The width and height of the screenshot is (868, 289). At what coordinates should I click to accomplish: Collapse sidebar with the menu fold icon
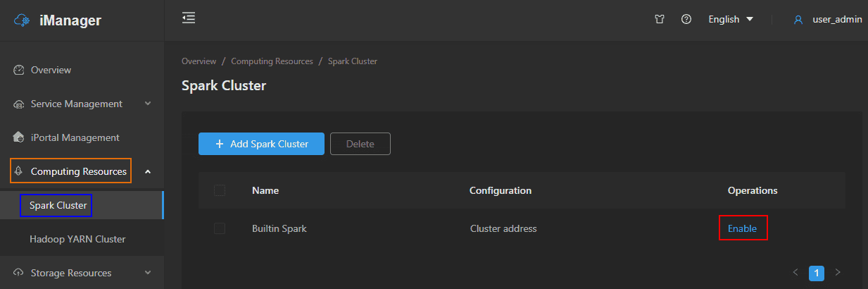189,18
